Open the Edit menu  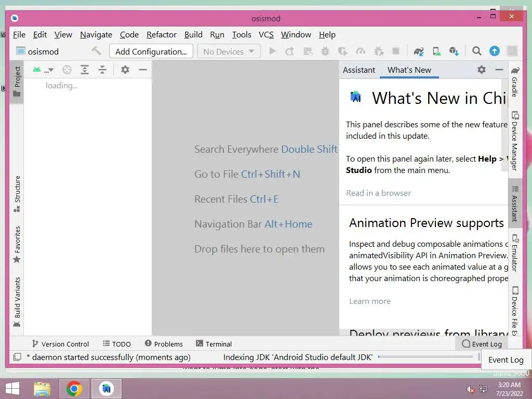[x=39, y=35]
